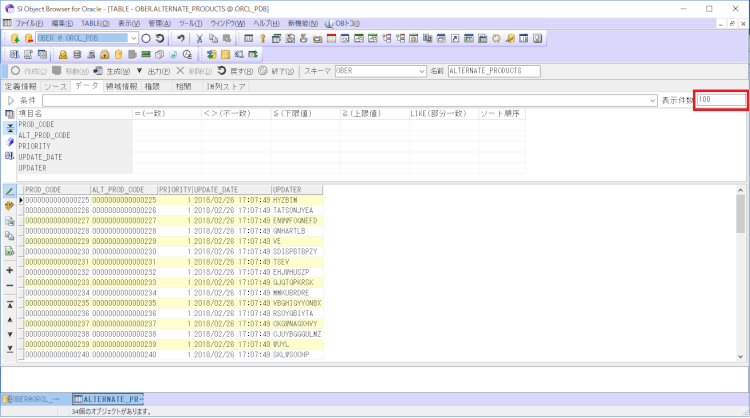Screen dimensions: 750x418
Task: Jump to the first record with the top arrow
Action: 10,303
